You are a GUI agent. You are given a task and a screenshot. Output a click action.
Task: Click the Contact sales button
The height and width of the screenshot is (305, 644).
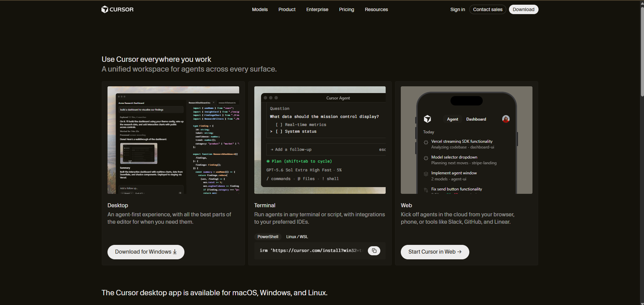coord(487,9)
